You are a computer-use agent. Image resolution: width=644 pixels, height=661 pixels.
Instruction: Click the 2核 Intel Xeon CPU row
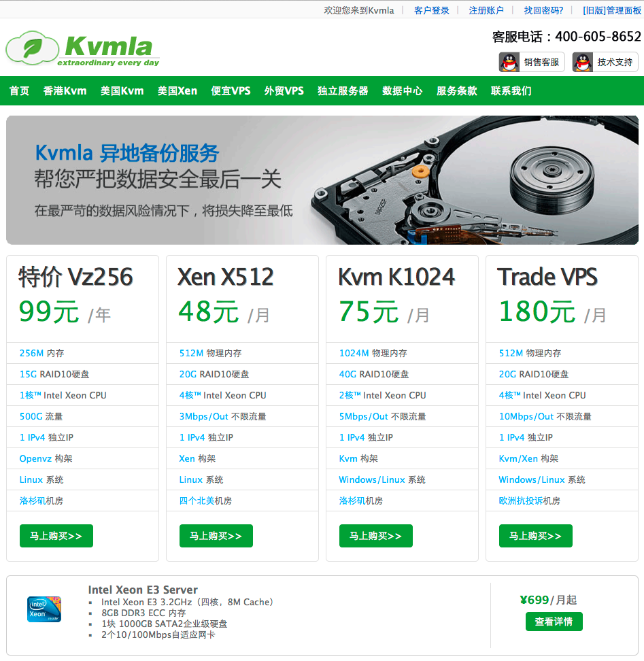pyautogui.click(x=402, y=395)
